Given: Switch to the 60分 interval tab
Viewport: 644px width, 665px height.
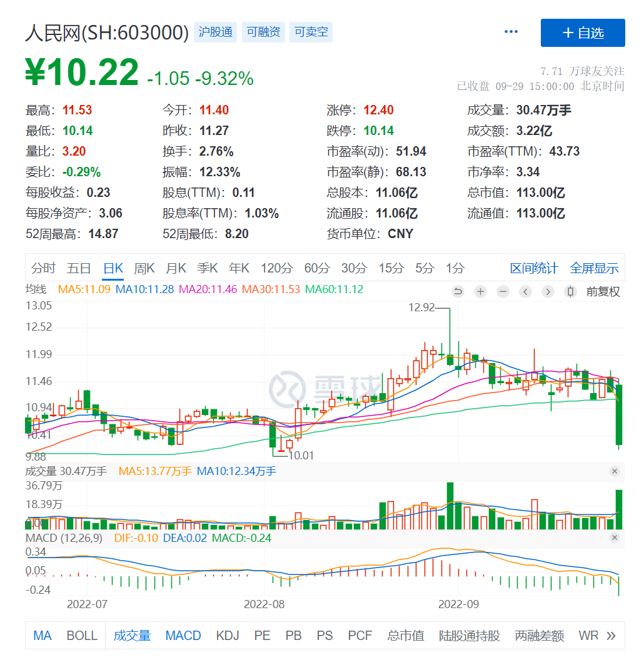Looking at the screenshot, I should 318,268.
